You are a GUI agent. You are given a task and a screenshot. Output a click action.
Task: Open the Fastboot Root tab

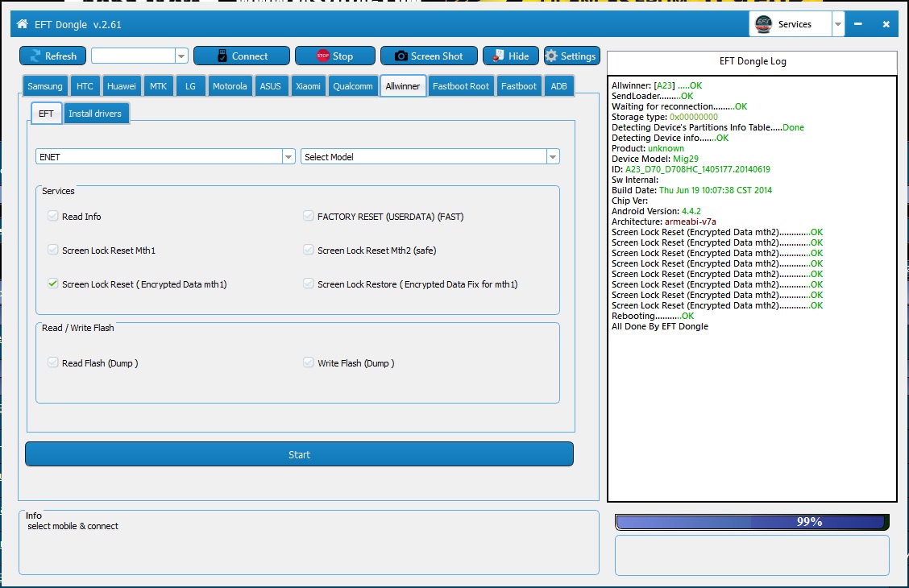tap(461, 85)
